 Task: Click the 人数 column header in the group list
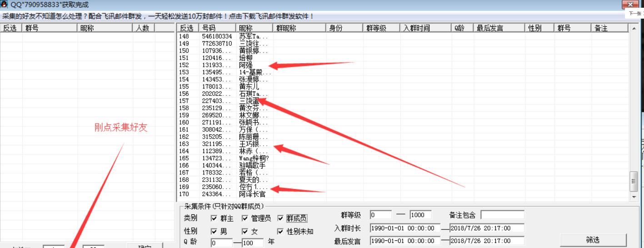pyautogui.click(x=144, y=28)
